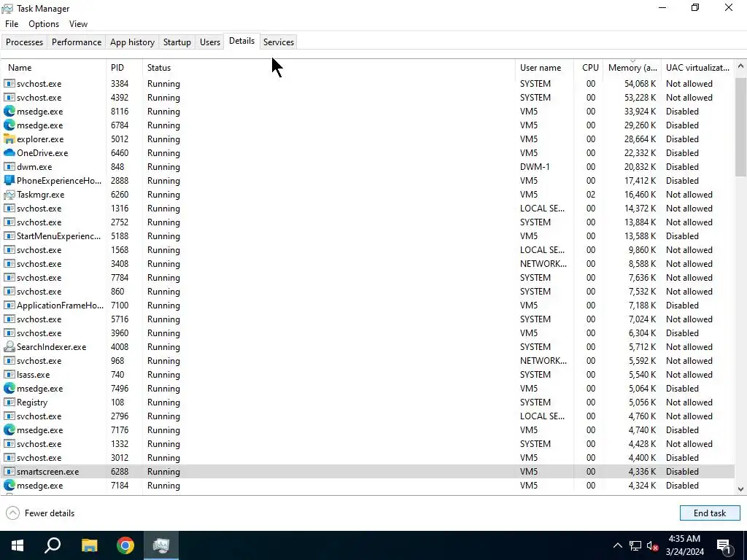Click the msedge.exe icon in row PID 7496

(x=9, y=388)
